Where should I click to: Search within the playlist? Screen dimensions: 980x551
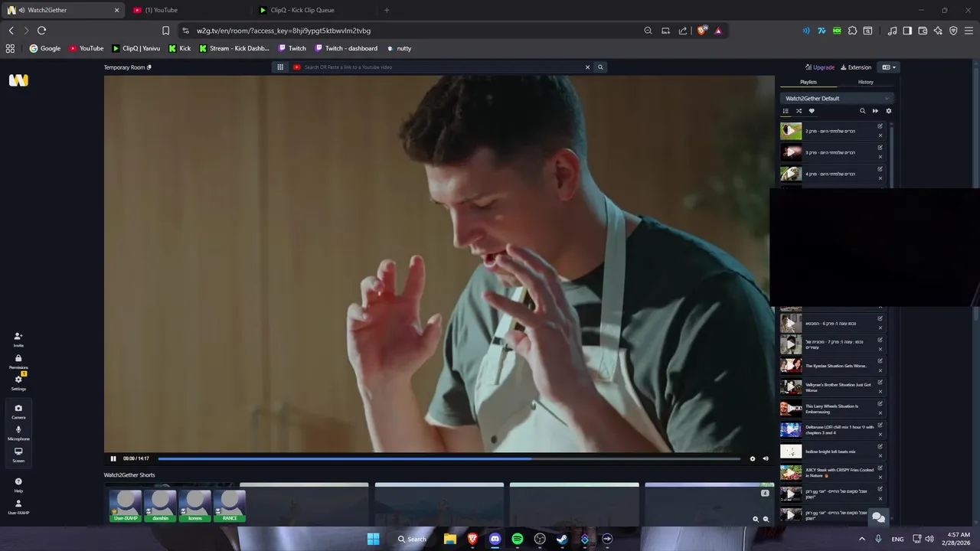[x=862, y=111]
